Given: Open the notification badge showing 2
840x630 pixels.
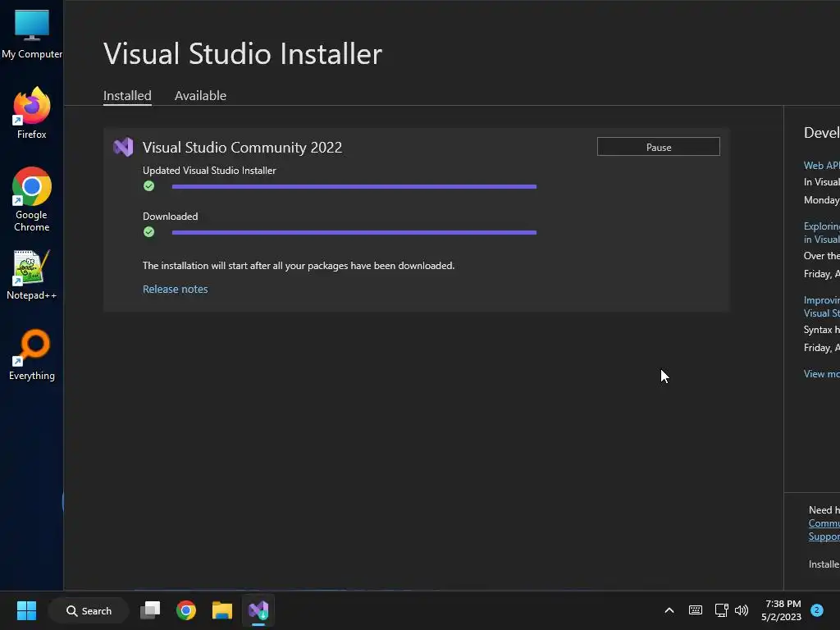Looking at the screenshot, I should click(x=817, y=609).
